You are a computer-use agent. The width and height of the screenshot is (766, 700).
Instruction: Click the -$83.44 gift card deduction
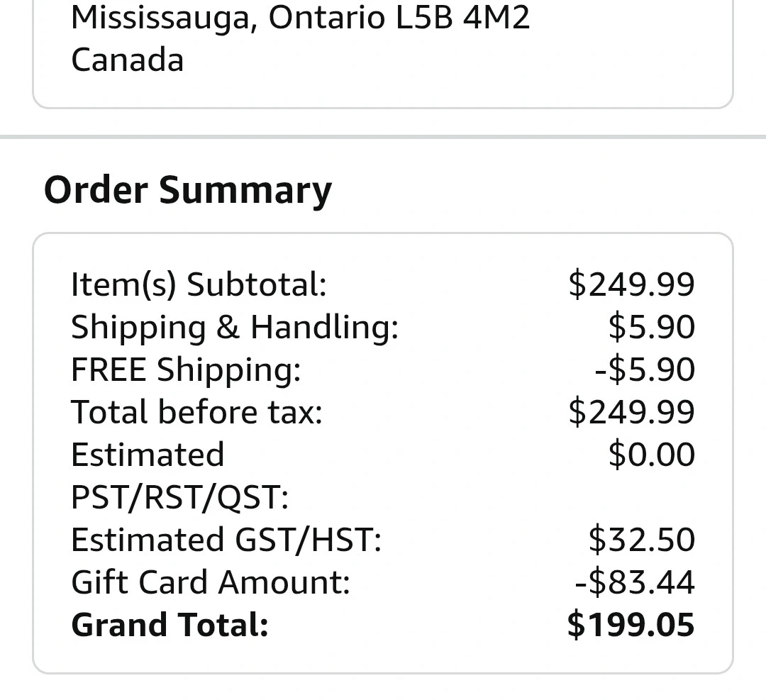pyautogui.click(x=635, y=582)
